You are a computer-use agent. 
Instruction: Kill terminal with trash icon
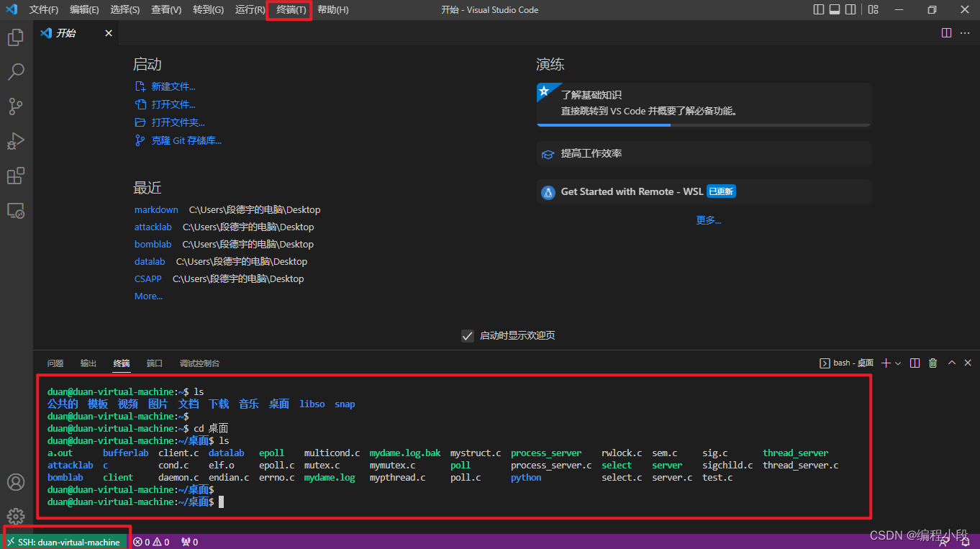coord(933,363)
